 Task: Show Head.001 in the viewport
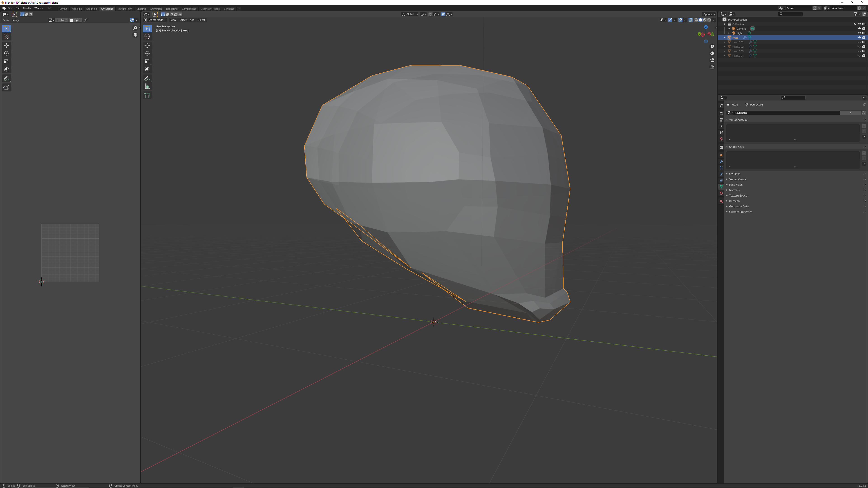coord(859,42)
